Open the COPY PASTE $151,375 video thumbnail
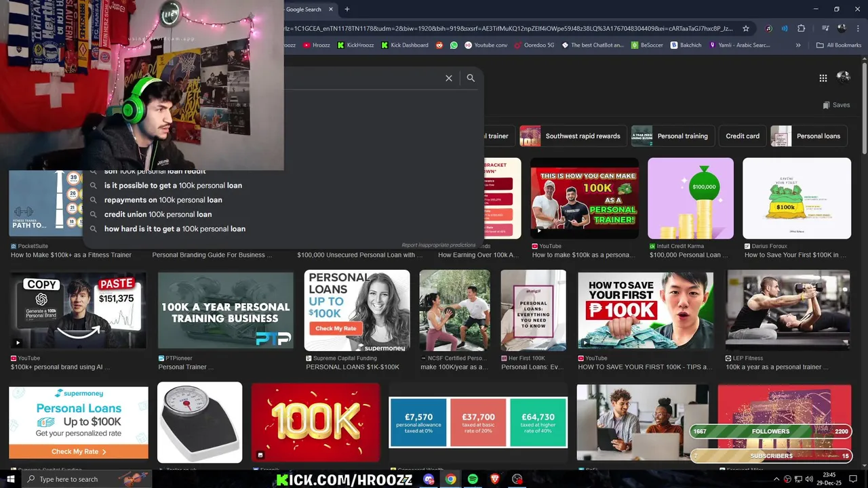The image size is (868, 488). [78, 310]
